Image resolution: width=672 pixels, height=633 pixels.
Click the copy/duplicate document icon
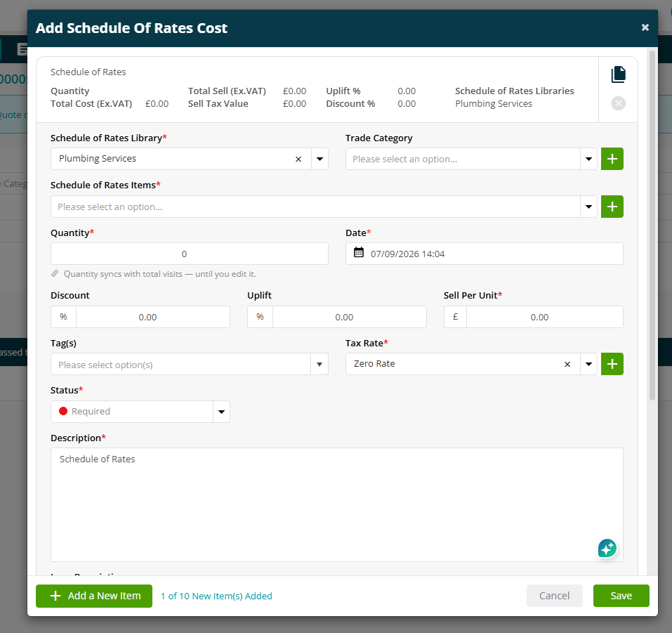[x=618, y=74]
